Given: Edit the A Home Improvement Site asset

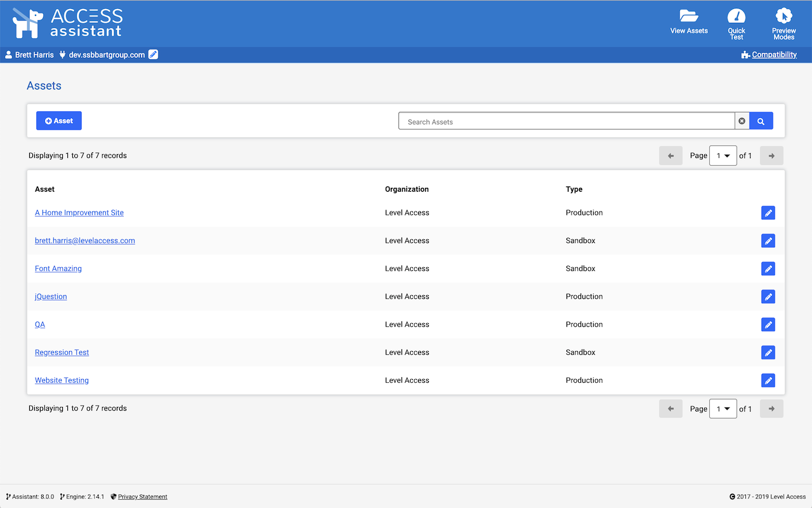Looking at the screenshot, I should [768, 213].
